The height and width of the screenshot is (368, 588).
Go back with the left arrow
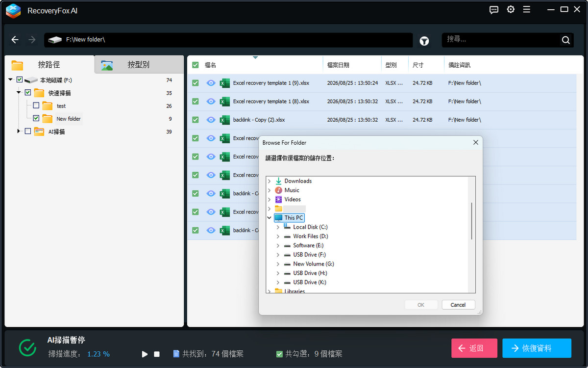15,40
